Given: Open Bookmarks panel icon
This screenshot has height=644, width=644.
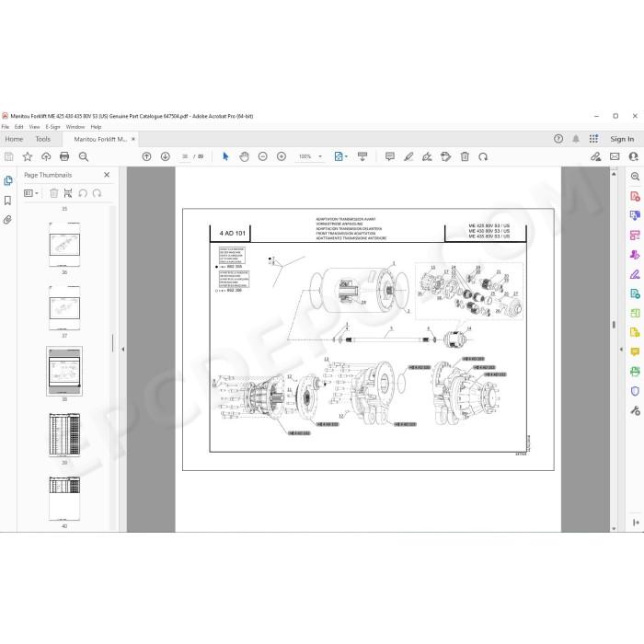Looking at the screenshot, I should (7, 201).
